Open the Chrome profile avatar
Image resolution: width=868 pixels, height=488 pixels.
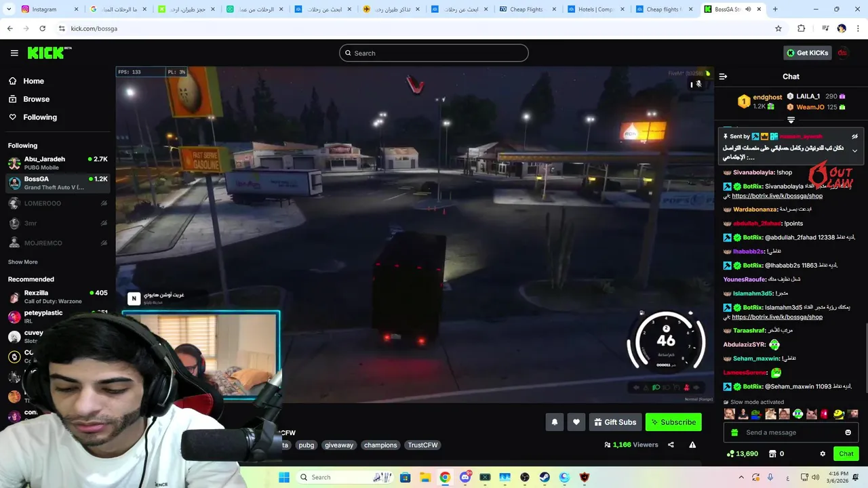coord(842,28)
